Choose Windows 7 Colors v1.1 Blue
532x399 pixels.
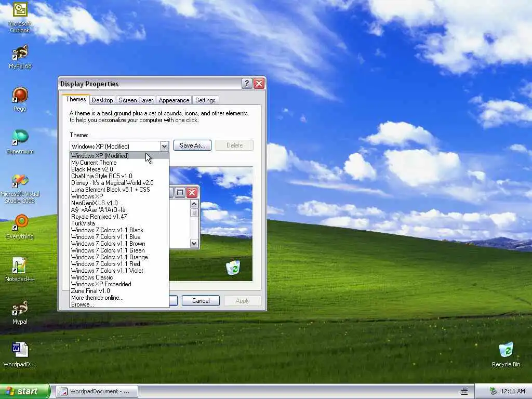pyautogui.click(x=119, y=237)
